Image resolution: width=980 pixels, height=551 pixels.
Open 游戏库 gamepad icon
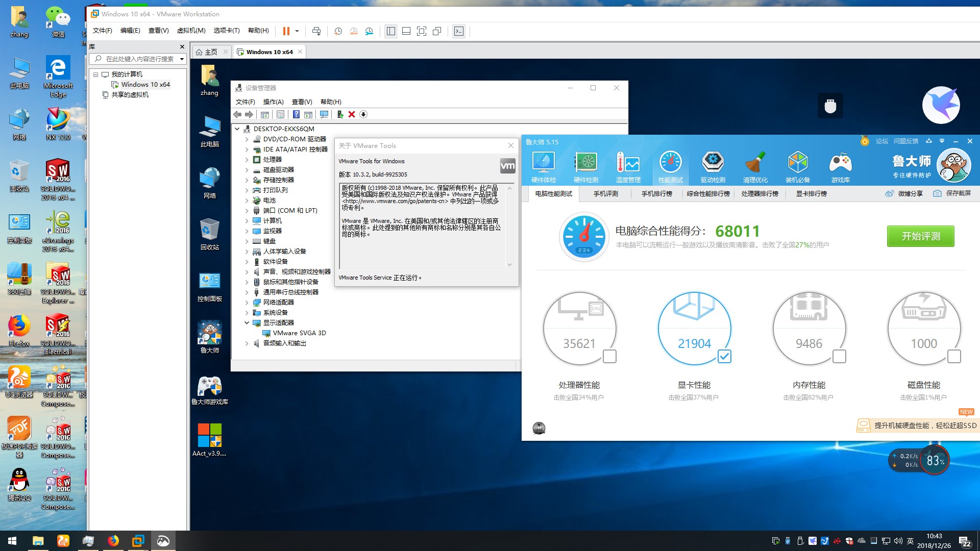pos(840,167)
